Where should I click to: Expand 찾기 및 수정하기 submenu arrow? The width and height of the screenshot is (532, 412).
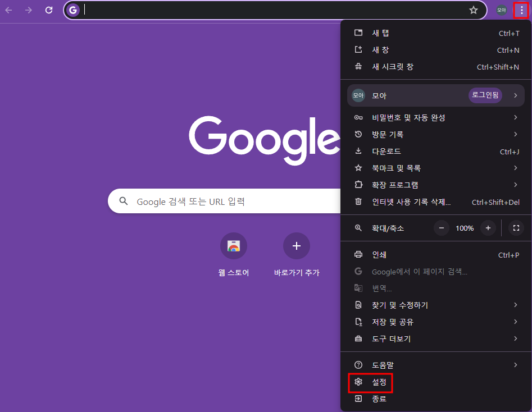[x=515, y=305]
